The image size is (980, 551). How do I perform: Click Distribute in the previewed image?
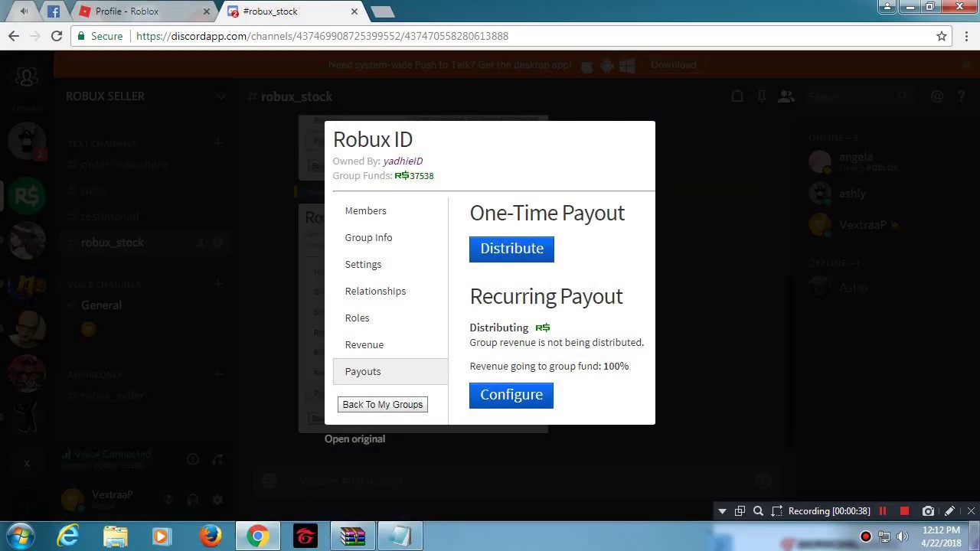coord(511,249)
